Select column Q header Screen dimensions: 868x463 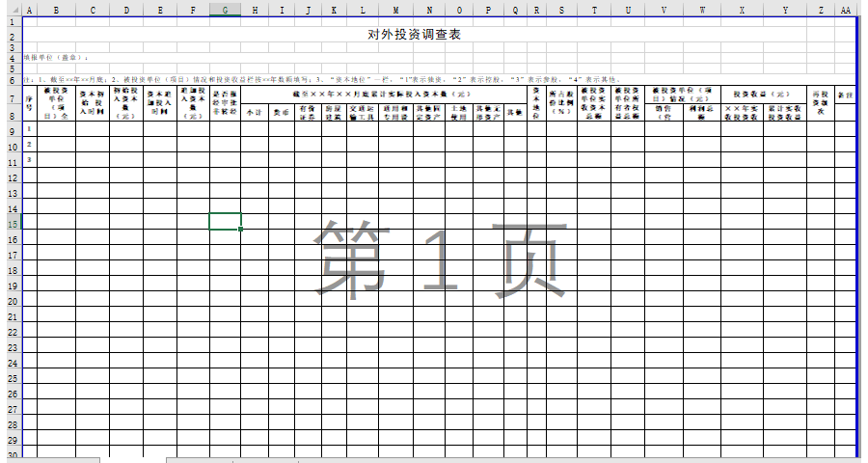[515, 10]
